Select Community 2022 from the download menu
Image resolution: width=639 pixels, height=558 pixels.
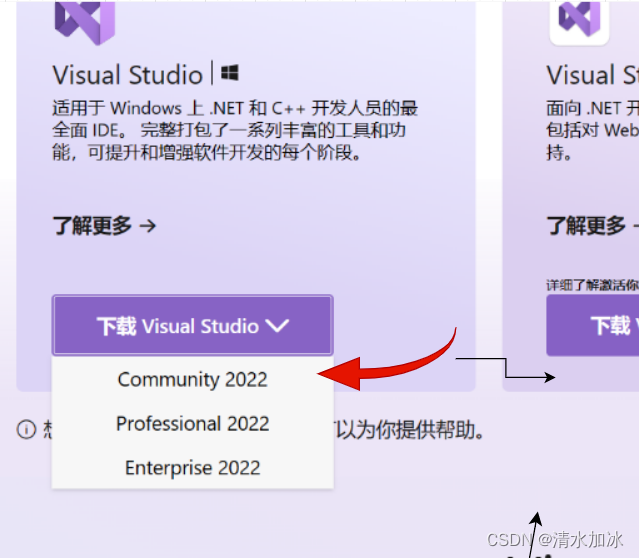(193, 379)
